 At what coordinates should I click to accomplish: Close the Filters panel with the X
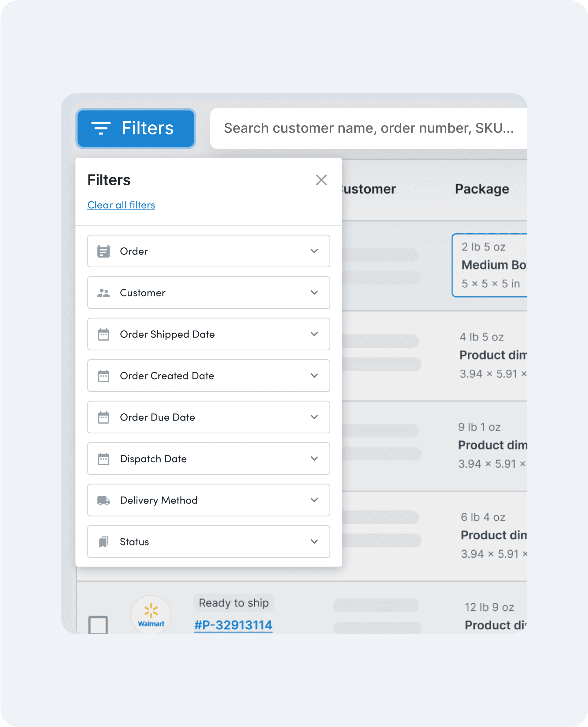pos(321,180)
